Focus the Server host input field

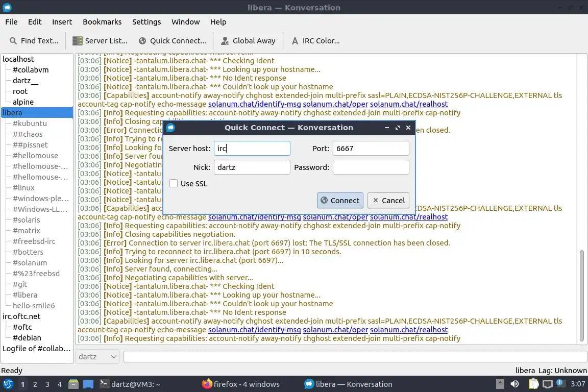pos(252,149)
